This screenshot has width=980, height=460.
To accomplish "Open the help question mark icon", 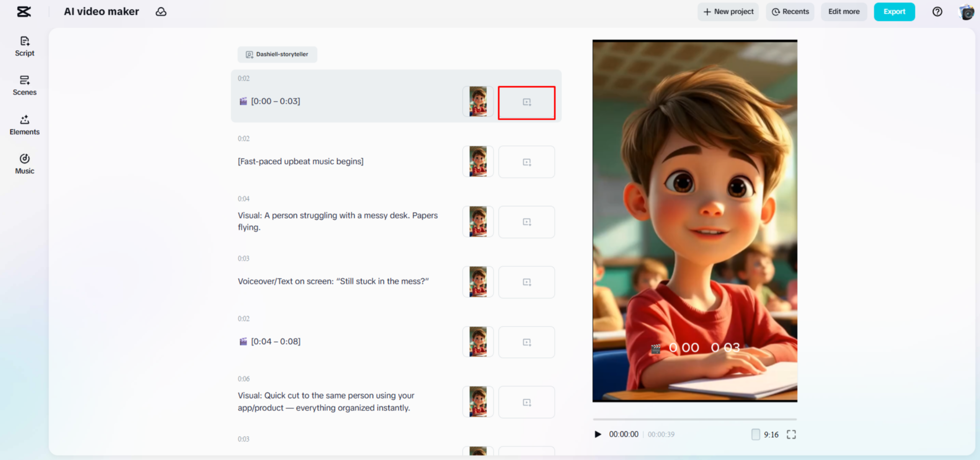I will (937, 11).
